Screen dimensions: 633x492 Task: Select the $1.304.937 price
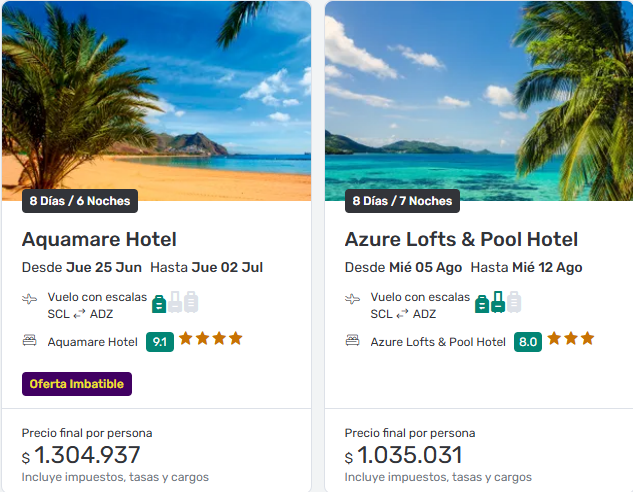(x=86, y=456)
